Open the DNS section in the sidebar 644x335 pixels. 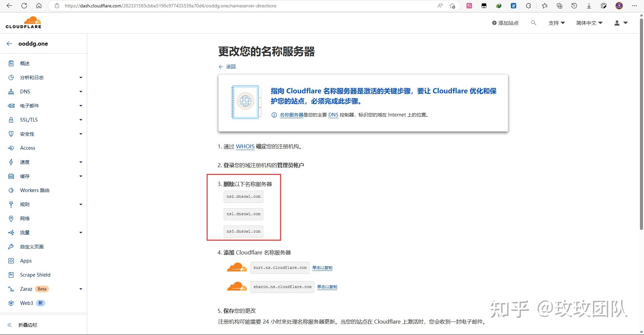[x=25, y=91]
